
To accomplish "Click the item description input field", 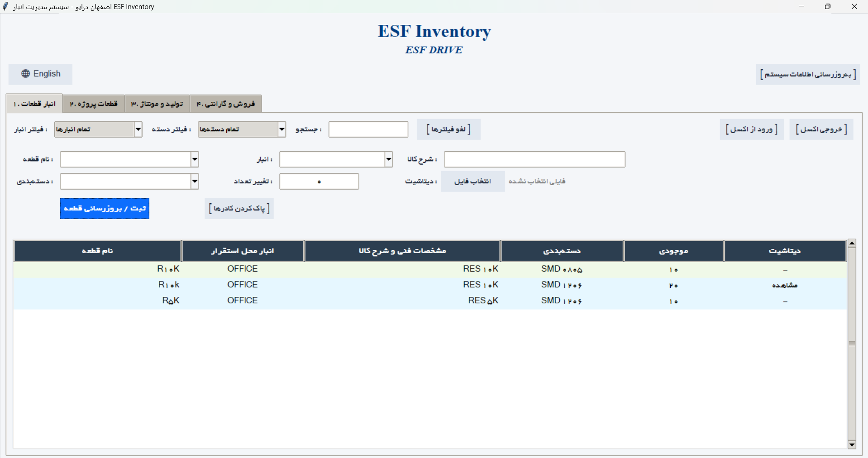I will click(534, 159).
